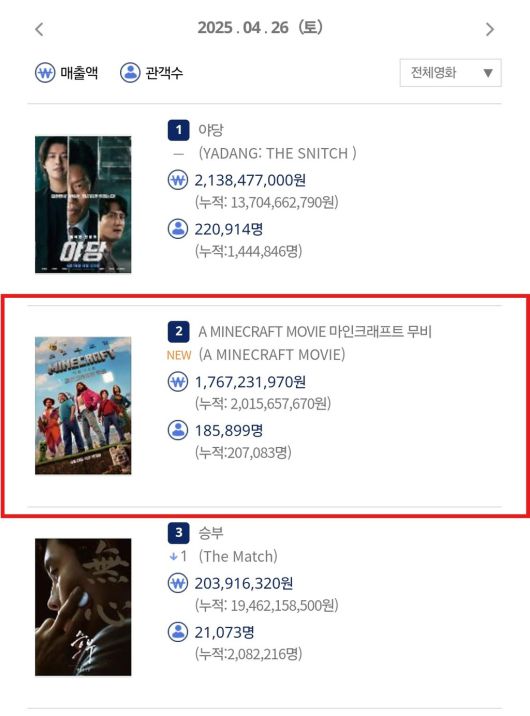
Task: Select the 관객수 person icon toggle
Action: coord(130,73)
